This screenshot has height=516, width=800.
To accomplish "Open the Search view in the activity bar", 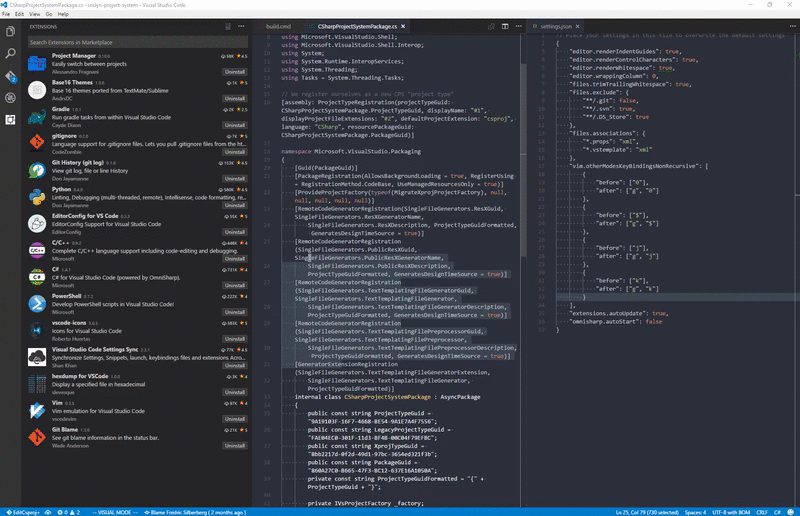I will (x=11, y=54).
